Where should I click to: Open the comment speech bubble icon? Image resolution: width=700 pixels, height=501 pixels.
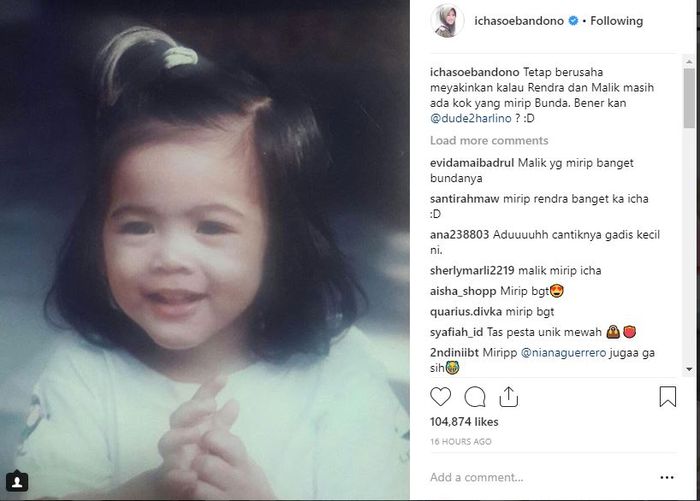475,397
